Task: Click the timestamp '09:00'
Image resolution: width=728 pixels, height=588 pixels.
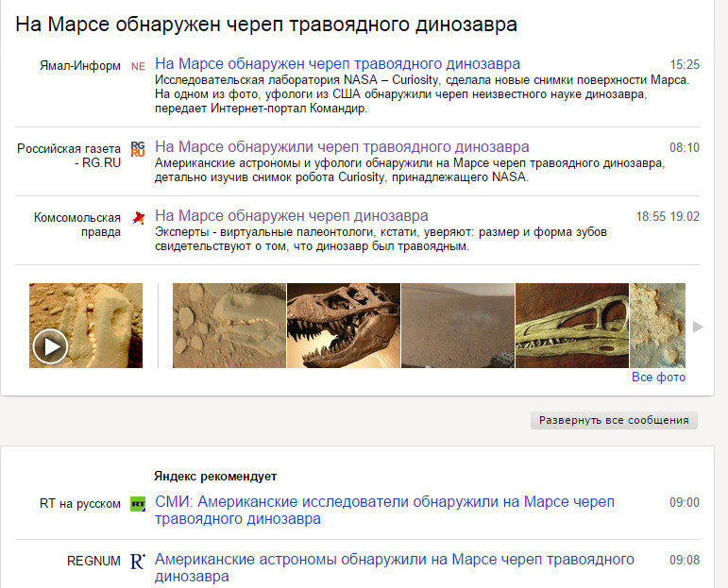Action: coord(685,502)
